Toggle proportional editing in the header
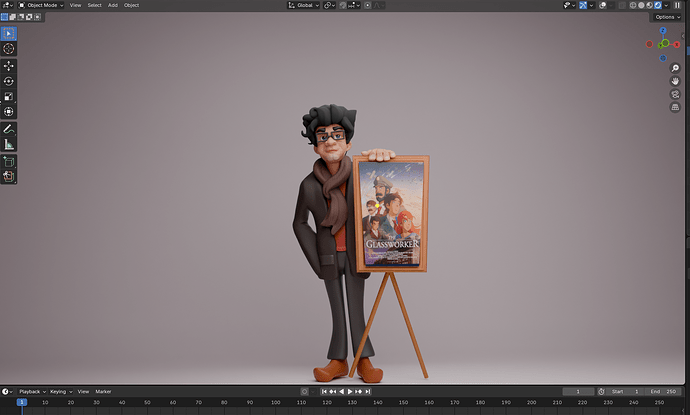690x415 pixels. coord(367,5)
